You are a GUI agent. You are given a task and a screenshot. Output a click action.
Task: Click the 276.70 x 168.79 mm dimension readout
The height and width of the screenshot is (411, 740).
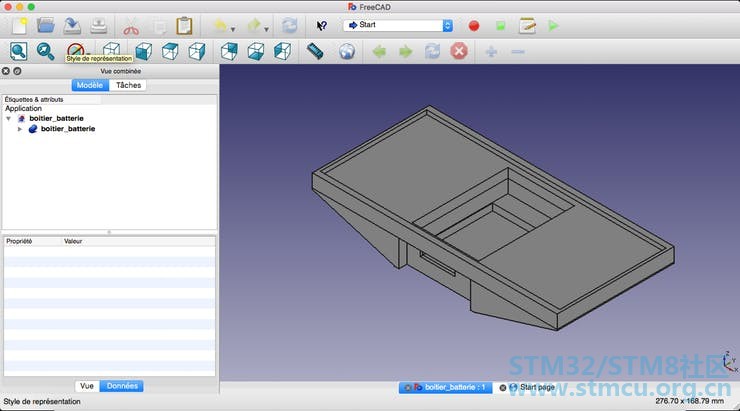(689, 401)
